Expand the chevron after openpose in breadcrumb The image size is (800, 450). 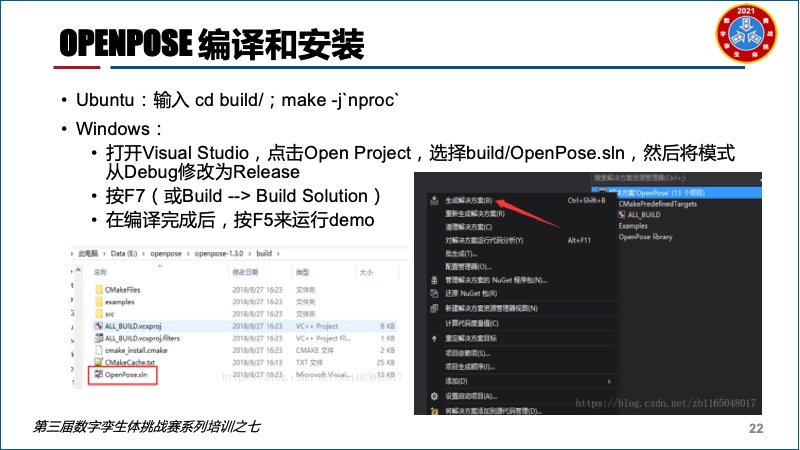click(x=188, y=254)
